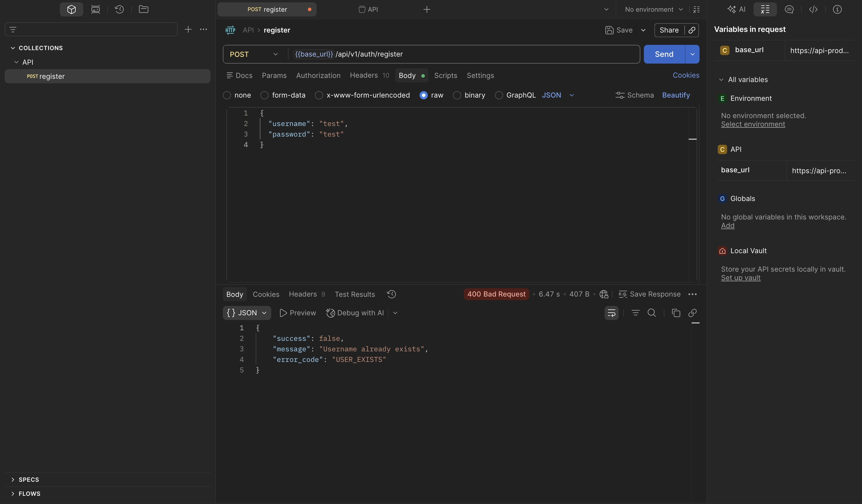Viewport: 862px width, 504px height.
Task: Open response JSON format dropdown
Action: (247, 313)
